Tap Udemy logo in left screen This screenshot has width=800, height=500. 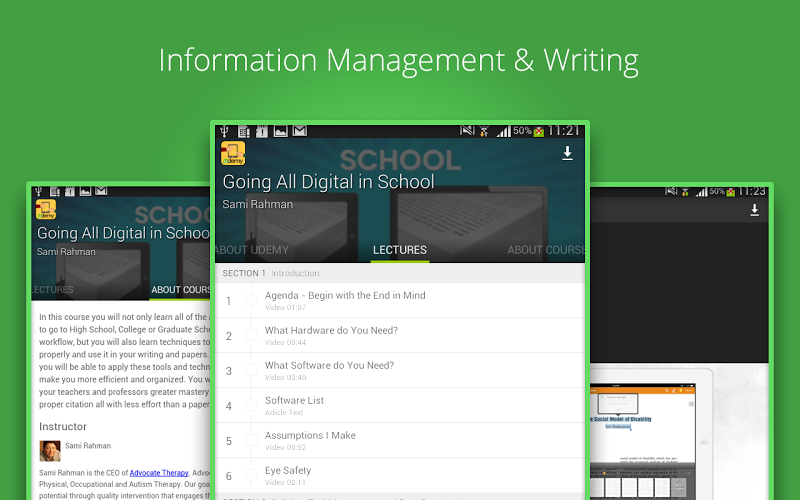pyautogui.click(x=46, y=210)
